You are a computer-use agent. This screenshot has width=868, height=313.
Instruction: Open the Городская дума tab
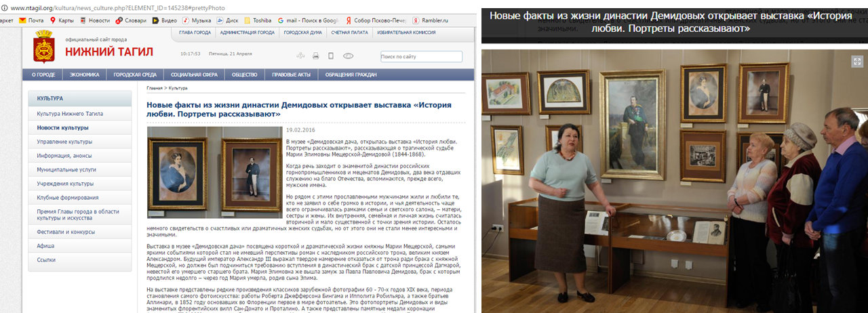[x=303, y=33]
